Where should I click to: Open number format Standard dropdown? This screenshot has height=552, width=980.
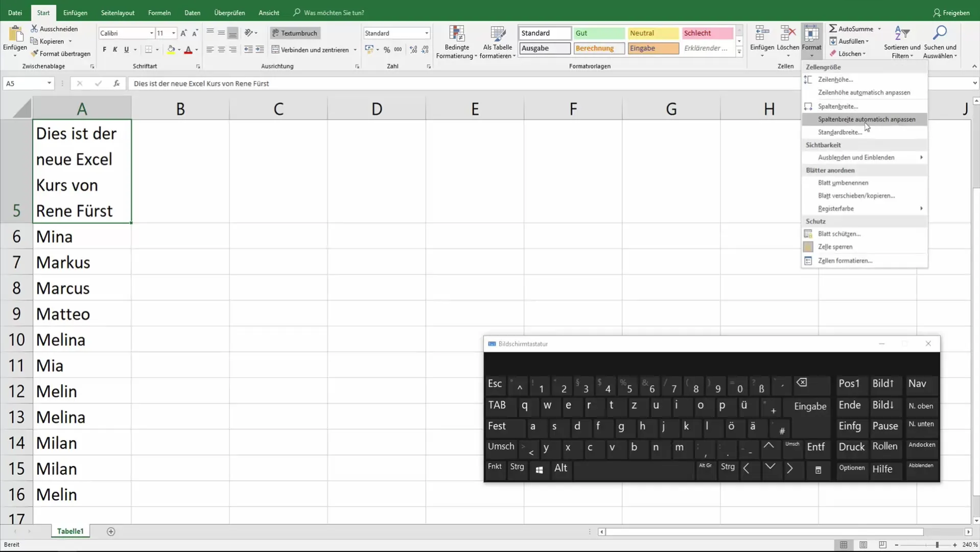click(426, 33)
